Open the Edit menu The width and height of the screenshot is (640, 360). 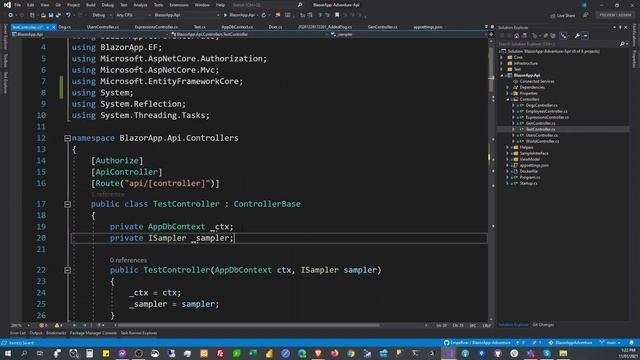[31, 5]
